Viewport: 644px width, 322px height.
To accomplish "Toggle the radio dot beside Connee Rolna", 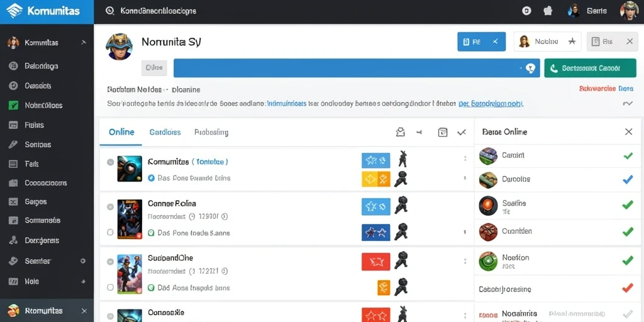I will (111, 207).
